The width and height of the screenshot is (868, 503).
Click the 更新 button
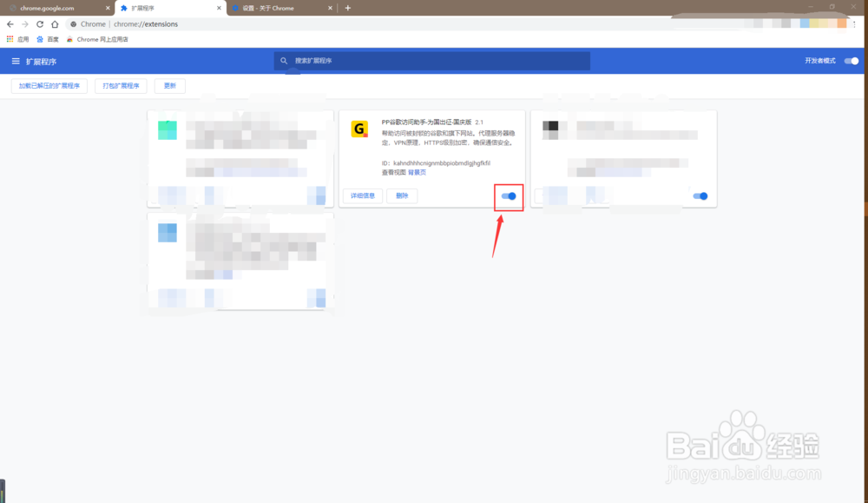170,86
